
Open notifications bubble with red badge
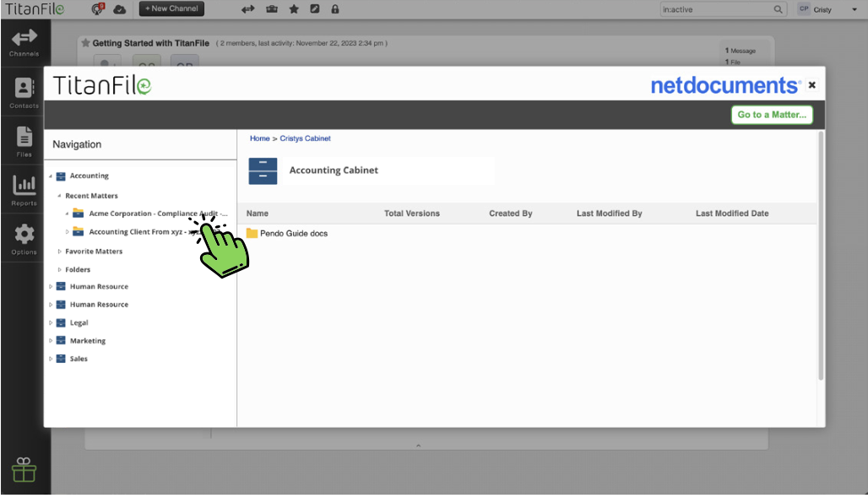coord(98,8)
